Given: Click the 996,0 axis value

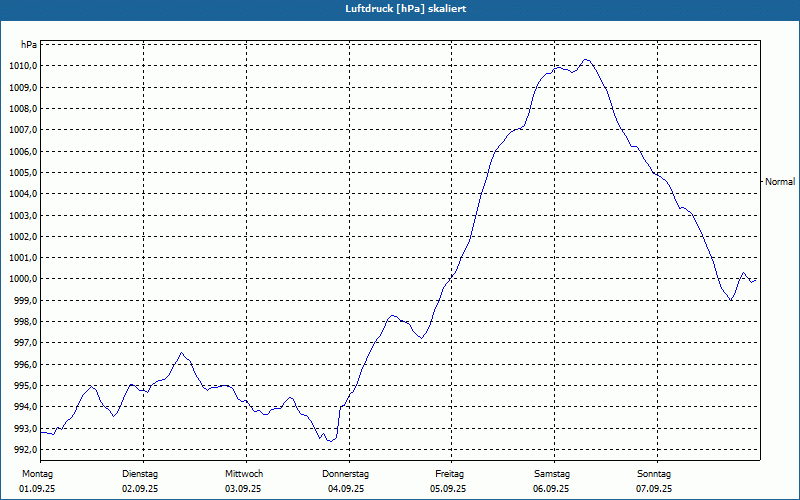Looking at the screenshot, I should click(25, 365).
